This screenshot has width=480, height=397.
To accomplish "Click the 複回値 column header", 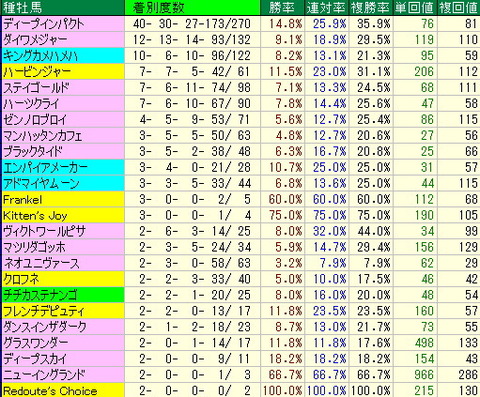I will (458, 8).
